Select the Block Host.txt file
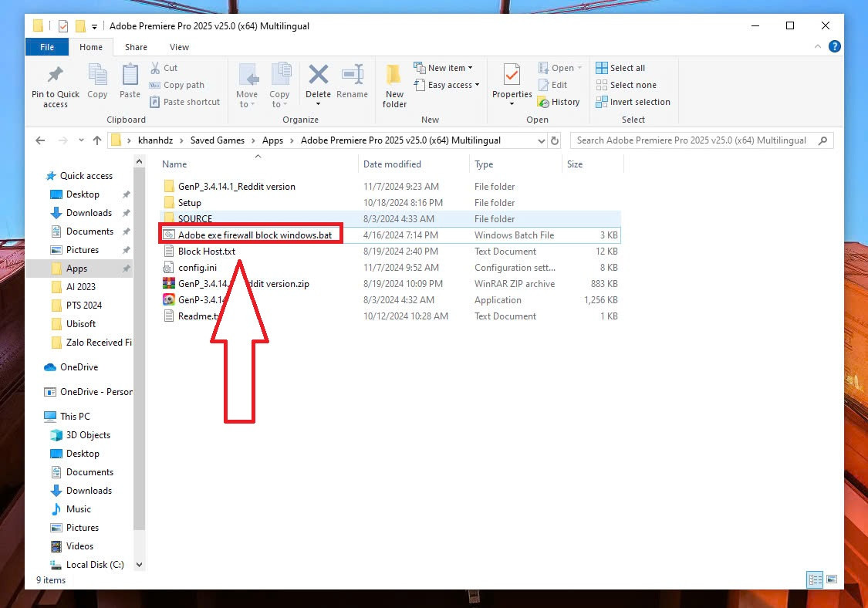The height and width of the screenshot is (608, 868). coord(206,252)
